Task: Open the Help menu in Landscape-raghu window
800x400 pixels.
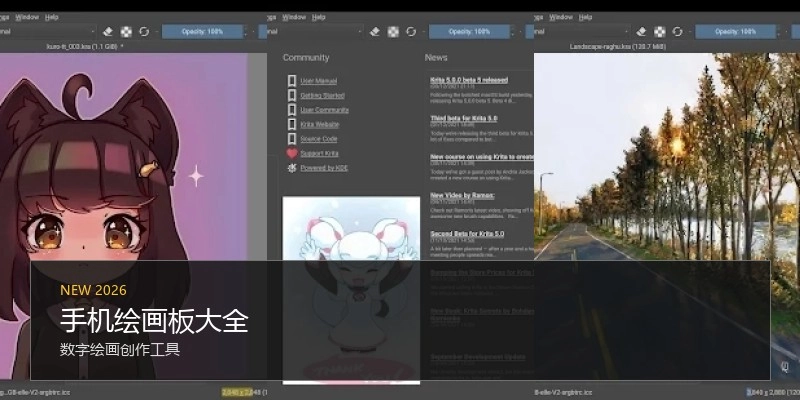Action: point(585,17)
